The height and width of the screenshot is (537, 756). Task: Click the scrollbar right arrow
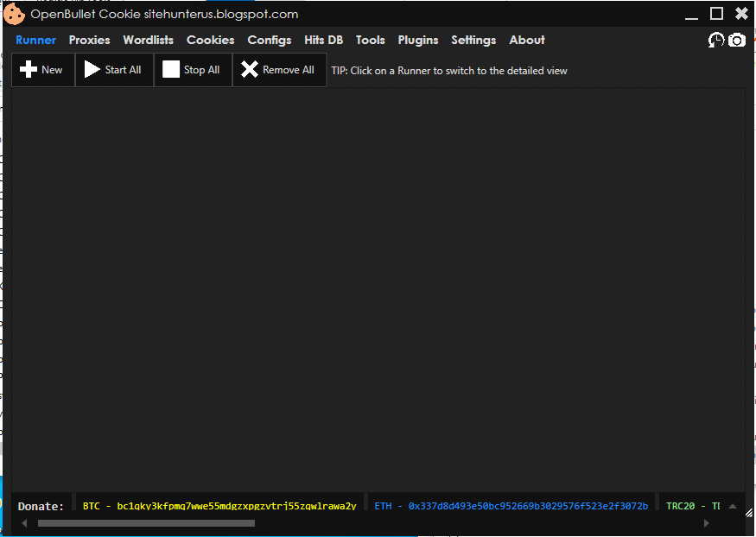[707, 523]
